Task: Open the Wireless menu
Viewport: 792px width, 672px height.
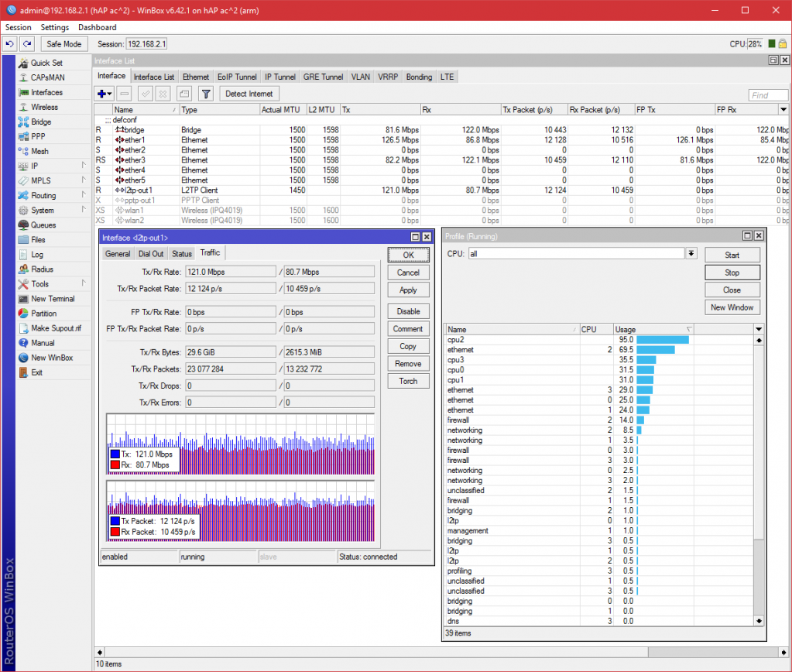Action: [46, 107]
